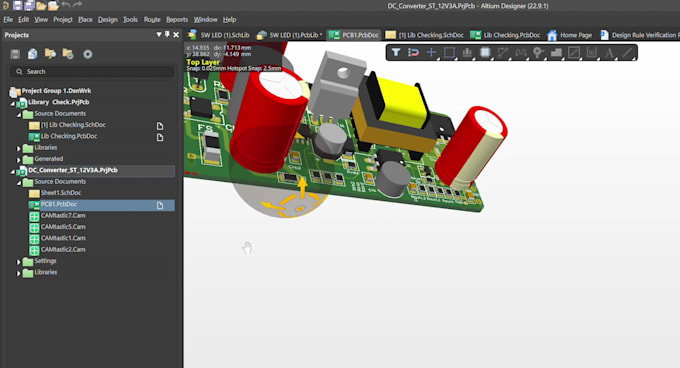
Task: Choose the Place Polygon Pour tool
Action: (x=556, y=52)
